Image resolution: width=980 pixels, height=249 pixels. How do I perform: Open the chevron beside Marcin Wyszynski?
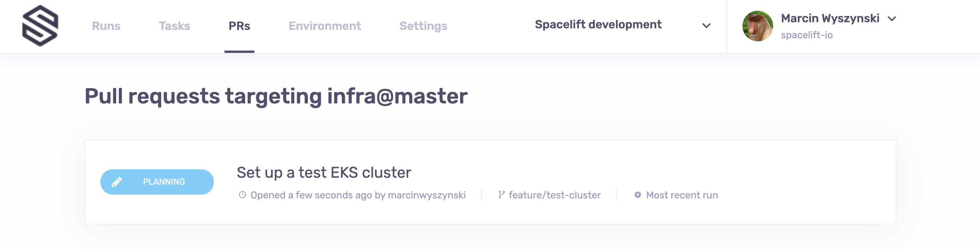click(x=892, y=19)
